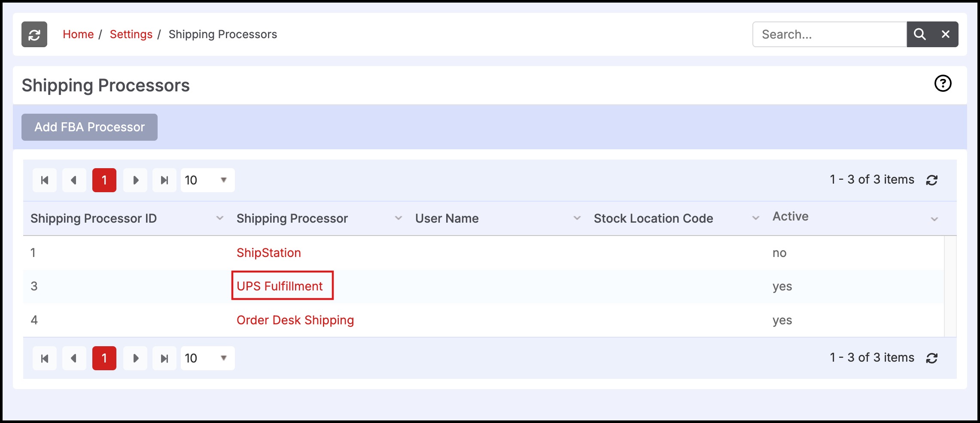The height and width of the screenshot is (423, 980).
Task: Open bottom pager page size dropdown
Action: click(x=207, y=358)
